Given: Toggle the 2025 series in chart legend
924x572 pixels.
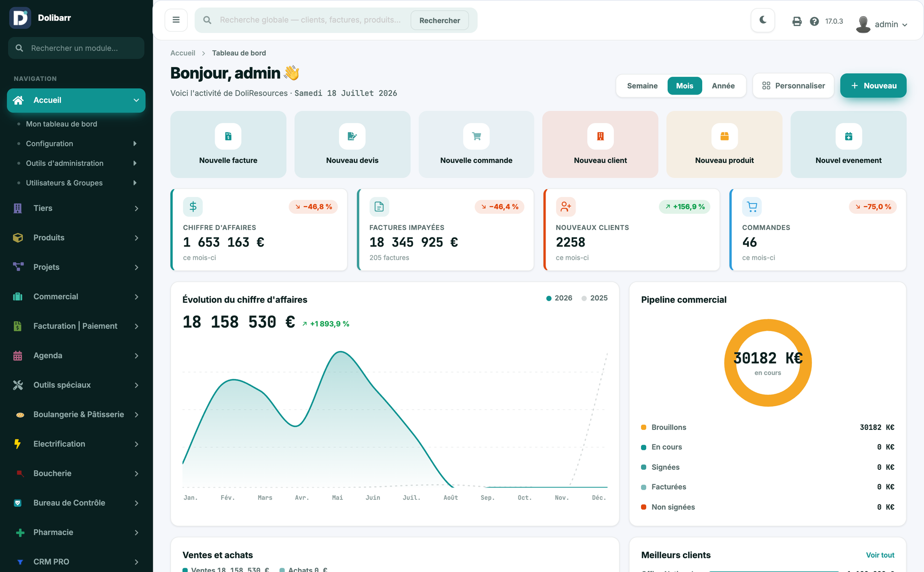Looking at the screenshot, I should [594, 298].
